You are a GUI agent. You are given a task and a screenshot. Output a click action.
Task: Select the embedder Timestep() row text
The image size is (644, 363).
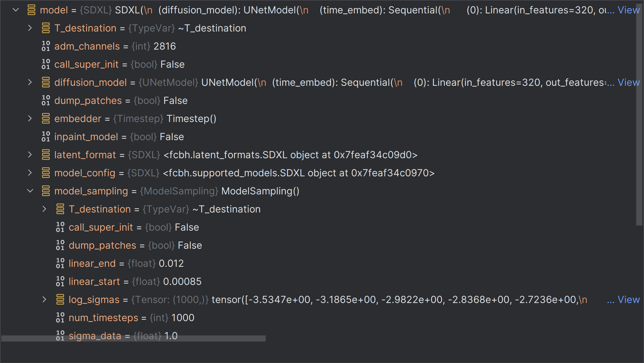click(135, 119)
